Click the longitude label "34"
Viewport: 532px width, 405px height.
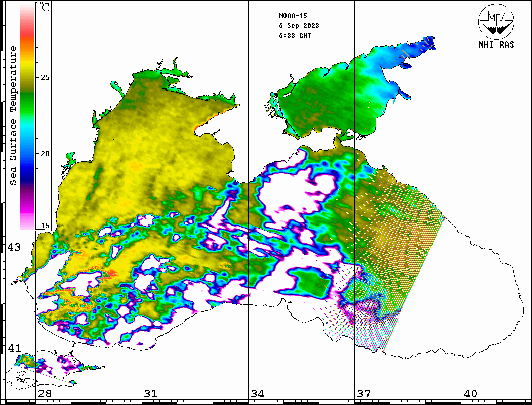(258, 394)
